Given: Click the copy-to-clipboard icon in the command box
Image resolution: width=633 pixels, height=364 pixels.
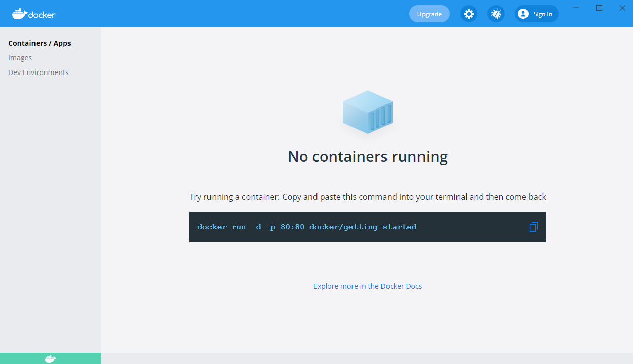Looking at the screenshot, I should (x=533, y=227).
